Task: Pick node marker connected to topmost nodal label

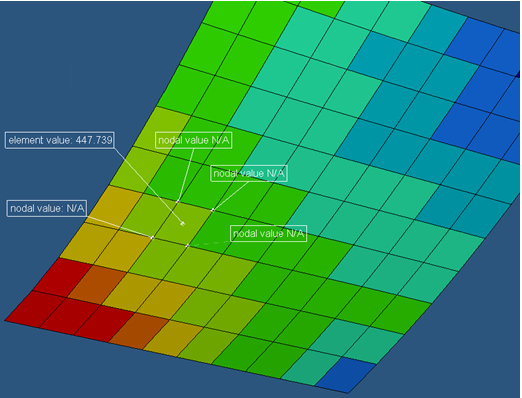Action: (178, 201)
